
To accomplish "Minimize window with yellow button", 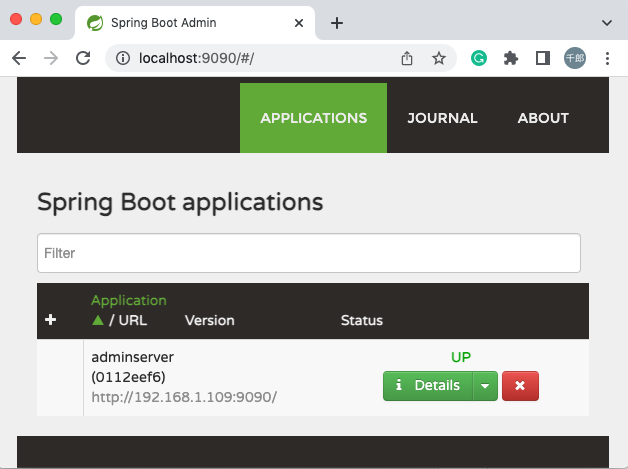I will pos(36,19).
